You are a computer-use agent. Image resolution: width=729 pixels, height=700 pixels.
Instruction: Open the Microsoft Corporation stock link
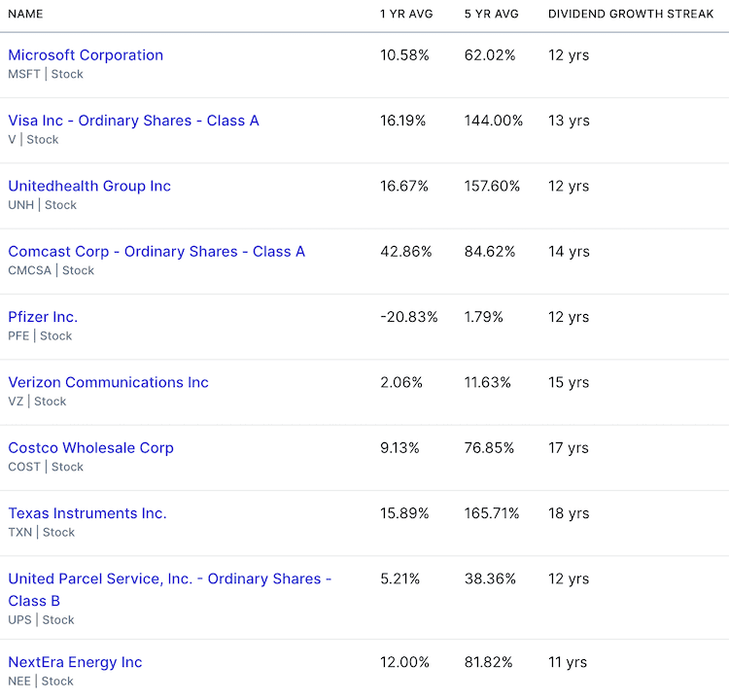(x=86, y=54)
